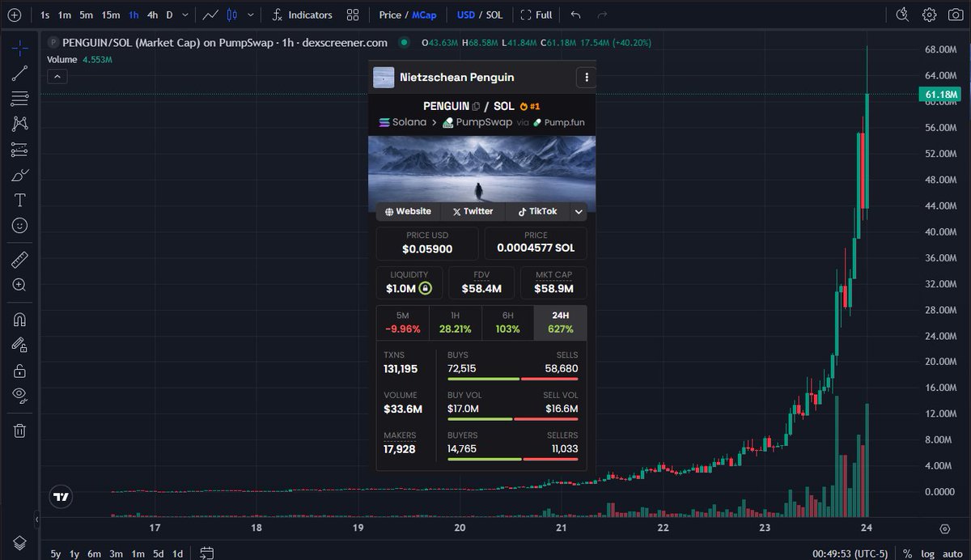Toggle auto scale on price axis
971x560 pixels.
pyautogui.click(x=952, y=554)
